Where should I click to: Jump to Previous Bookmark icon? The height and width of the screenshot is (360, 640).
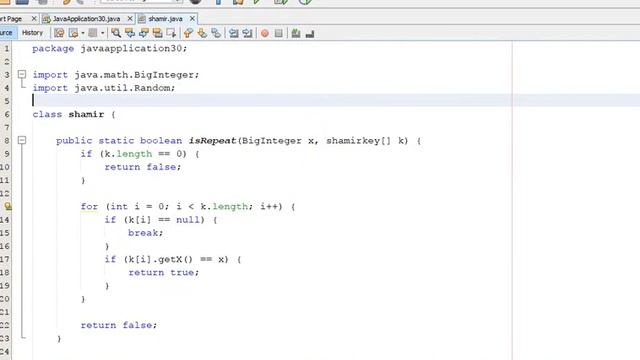click(x=188, y=33)
